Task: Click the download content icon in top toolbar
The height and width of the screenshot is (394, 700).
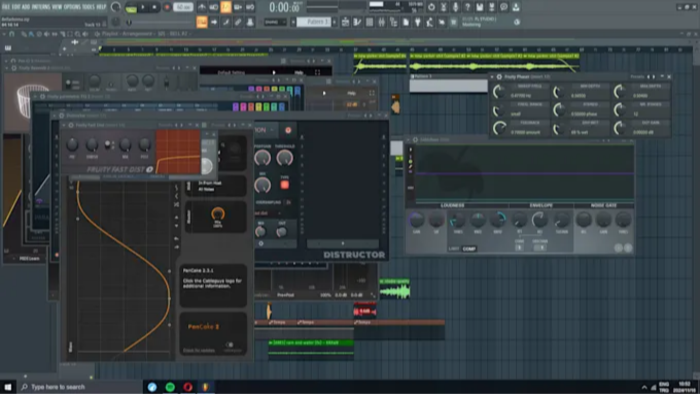Action: click(516, 7)
